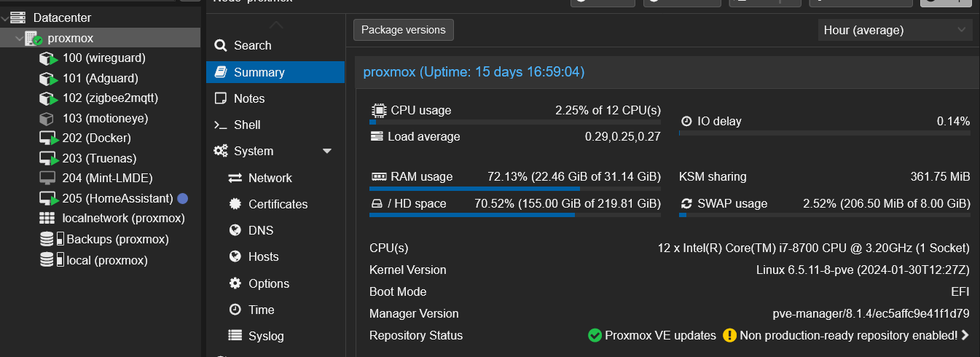Click the zigbee2mqtt container icon
This screenshot has width=980, height=357.
(x=48, y=98)
